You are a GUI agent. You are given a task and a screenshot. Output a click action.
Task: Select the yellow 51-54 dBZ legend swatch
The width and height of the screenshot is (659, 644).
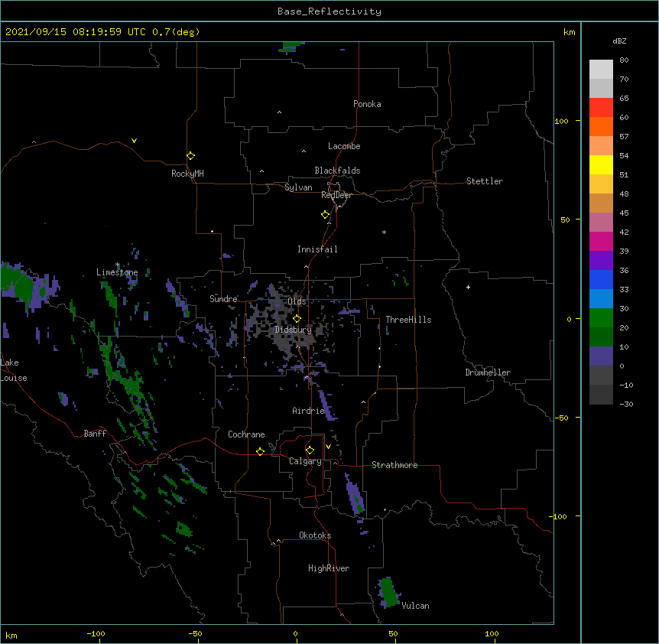point(601,164)
